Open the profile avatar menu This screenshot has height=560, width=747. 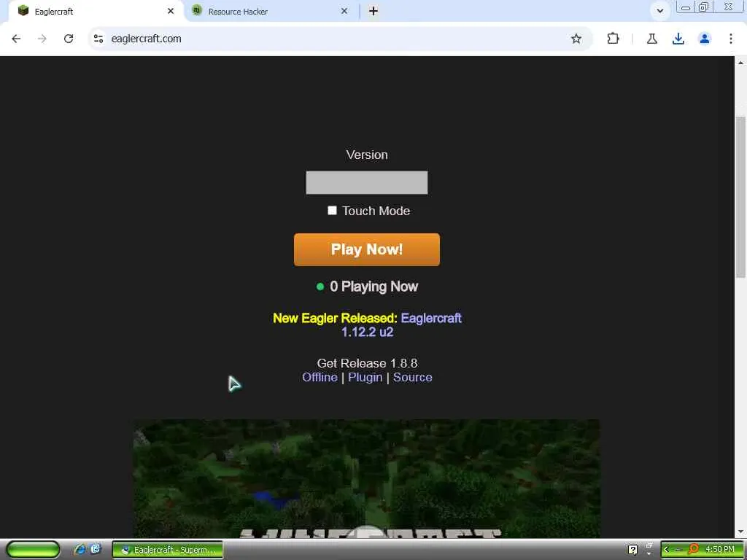tap(705, 39)
